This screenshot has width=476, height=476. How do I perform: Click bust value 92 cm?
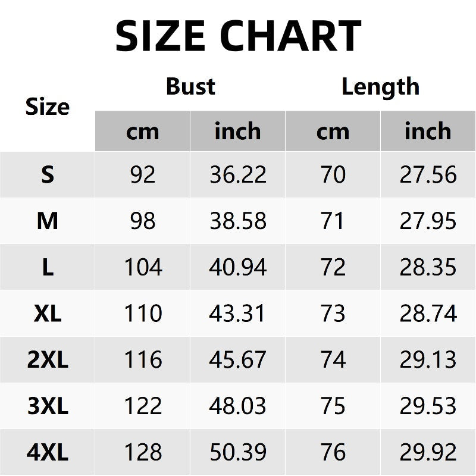[143, 175]
